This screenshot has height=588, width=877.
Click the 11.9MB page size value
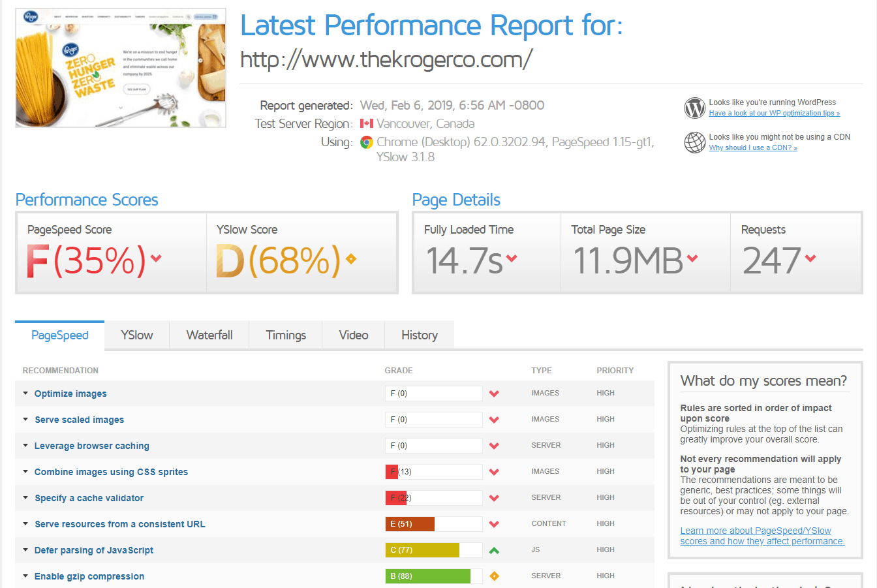(x=628, y=260)
